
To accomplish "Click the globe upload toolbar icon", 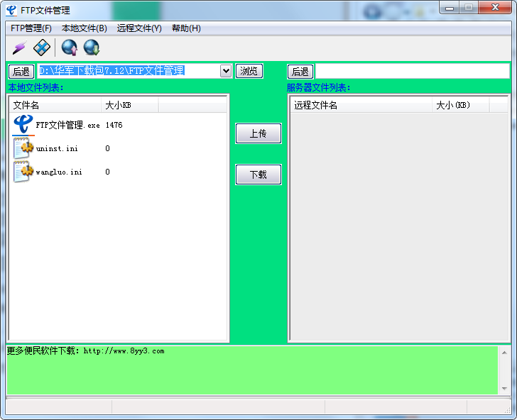I will (69, 48).
